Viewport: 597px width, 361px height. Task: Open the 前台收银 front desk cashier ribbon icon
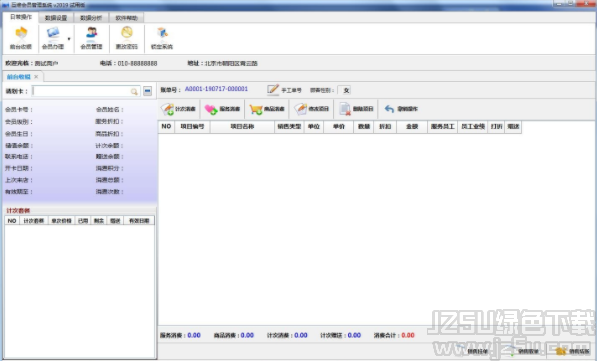pos(21,38)
